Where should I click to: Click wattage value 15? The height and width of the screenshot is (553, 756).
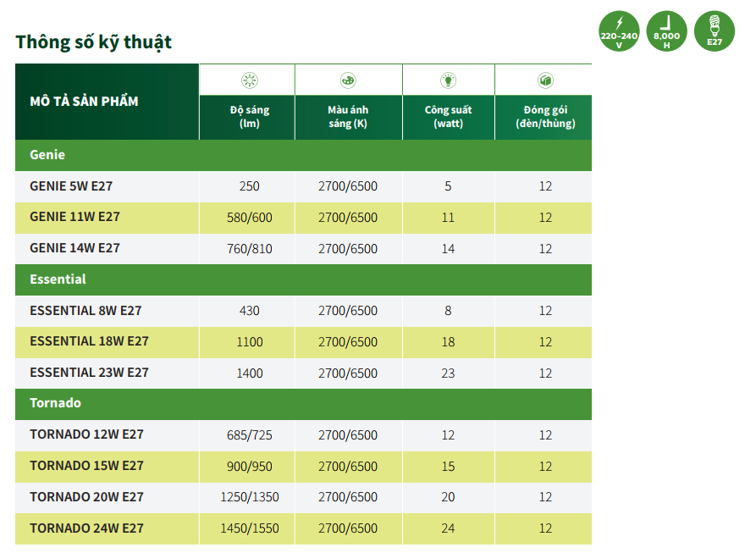(448, 467)
